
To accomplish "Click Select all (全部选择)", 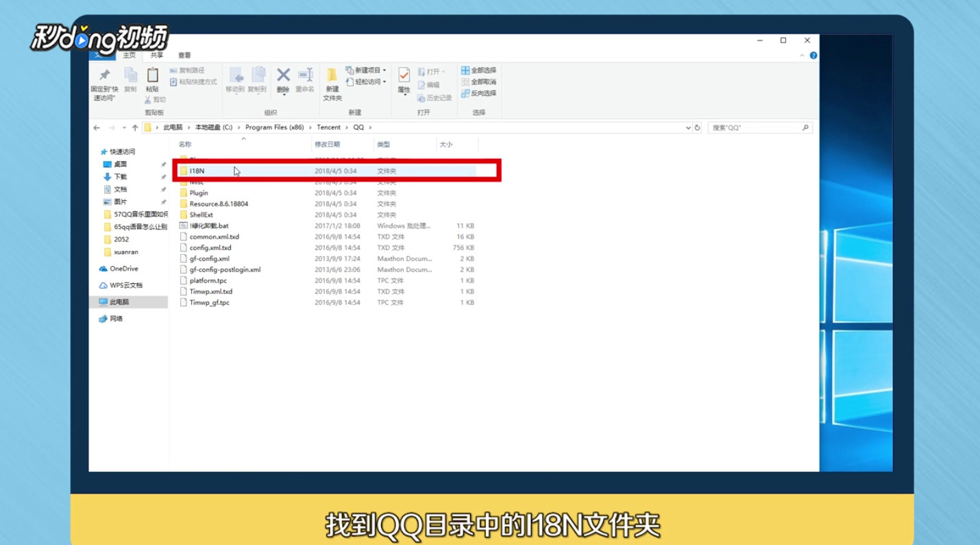I will 478,71.
